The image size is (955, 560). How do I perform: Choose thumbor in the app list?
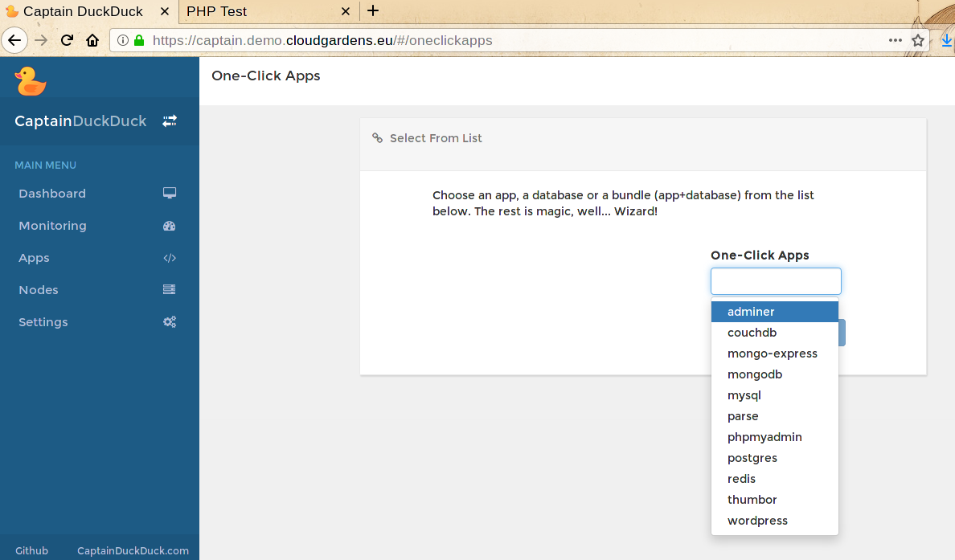775,500
